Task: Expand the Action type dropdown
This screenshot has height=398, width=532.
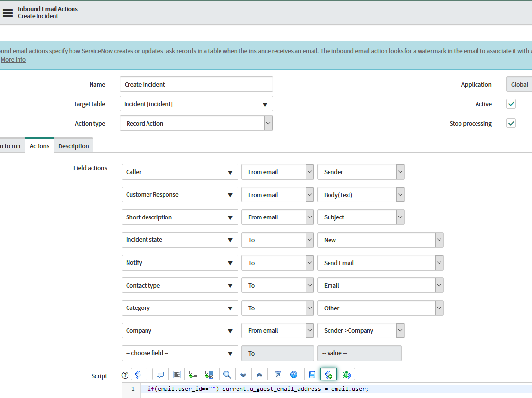Action: 268,123
